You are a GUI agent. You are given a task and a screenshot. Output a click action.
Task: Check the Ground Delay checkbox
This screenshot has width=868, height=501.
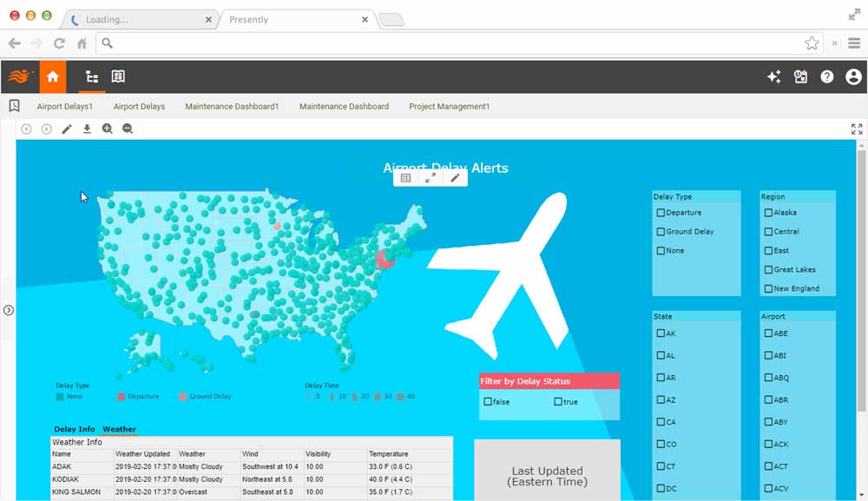[661, 232]
